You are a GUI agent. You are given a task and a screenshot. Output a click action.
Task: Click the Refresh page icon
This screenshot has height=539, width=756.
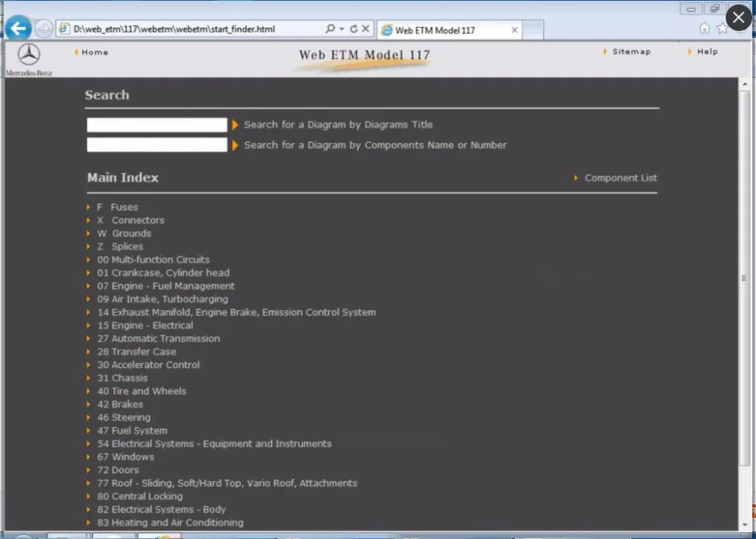pyautogui.click(x=354, y=29)
